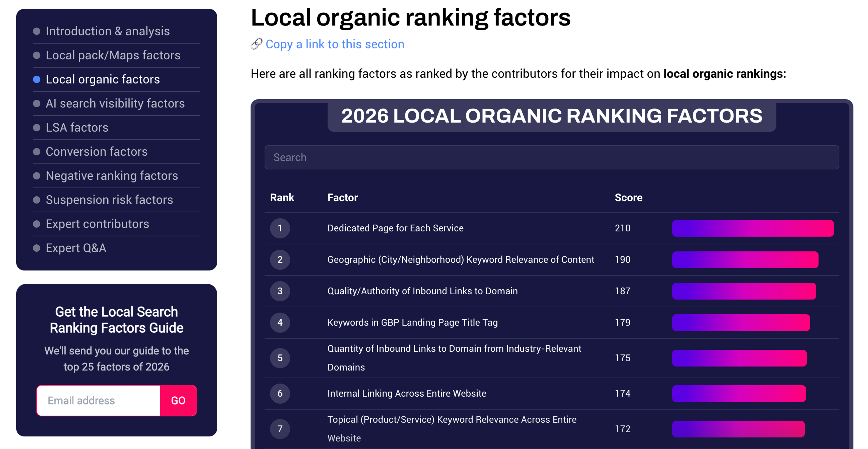
Task: Click 'Geographic (City/Neighborhood) Keyword Relevance of Content'
Action: [x=461, y=260]
